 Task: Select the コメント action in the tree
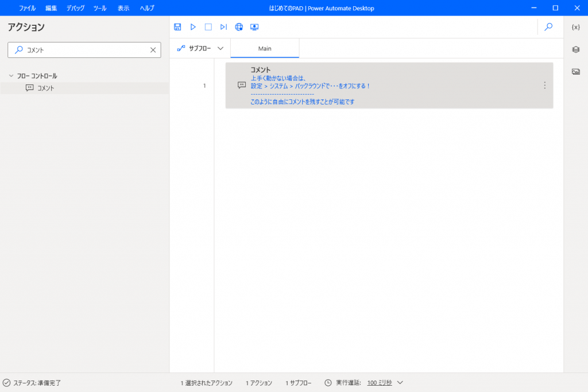coord(85,88)
